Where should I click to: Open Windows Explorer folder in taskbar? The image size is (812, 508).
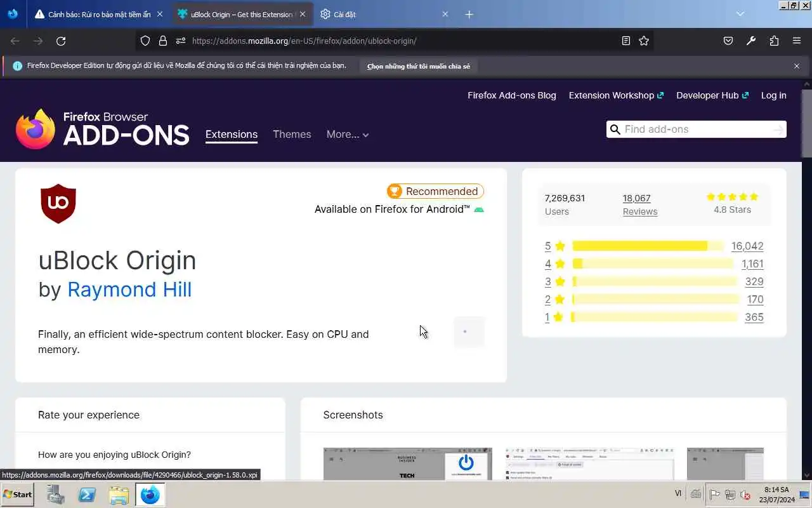(x=119, y=494)
